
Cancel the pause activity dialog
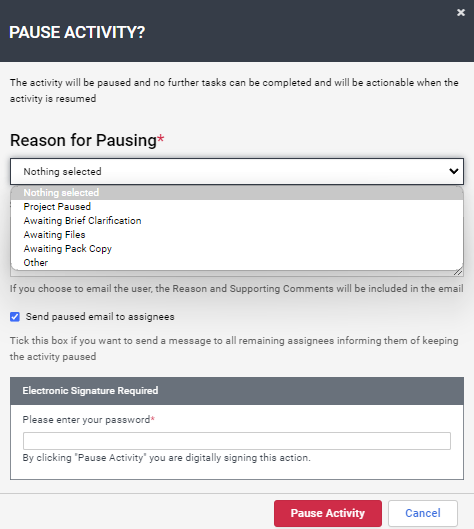click(x=423, y=513)
